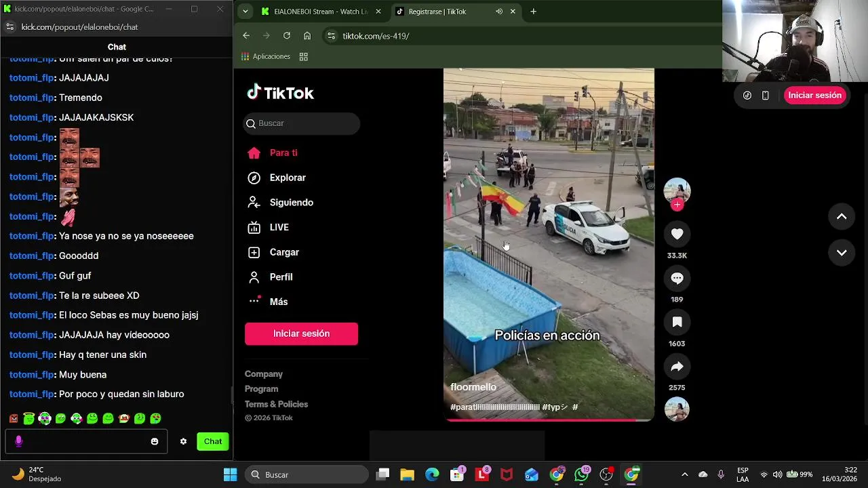This screenshot has height=488, width=868.
Task: Go to the next video with down chevron
Action: click(842, 253)
